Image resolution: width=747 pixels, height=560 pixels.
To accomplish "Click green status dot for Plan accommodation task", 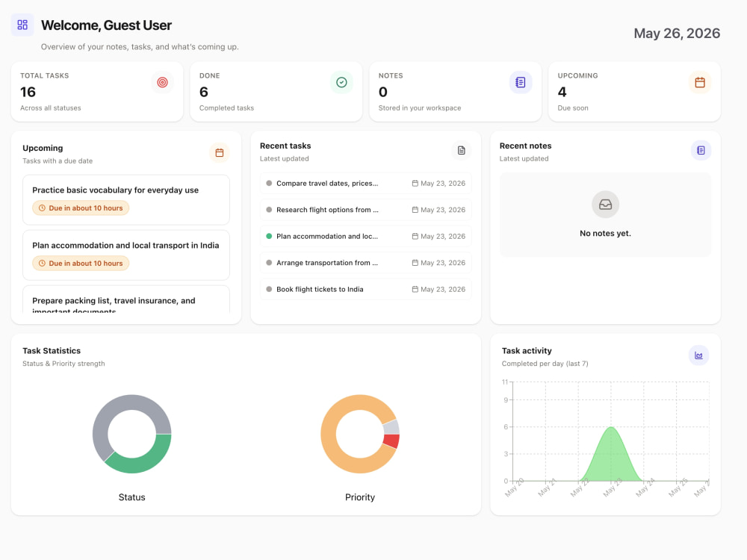I will pyautogui.click(x=269, y=236).
